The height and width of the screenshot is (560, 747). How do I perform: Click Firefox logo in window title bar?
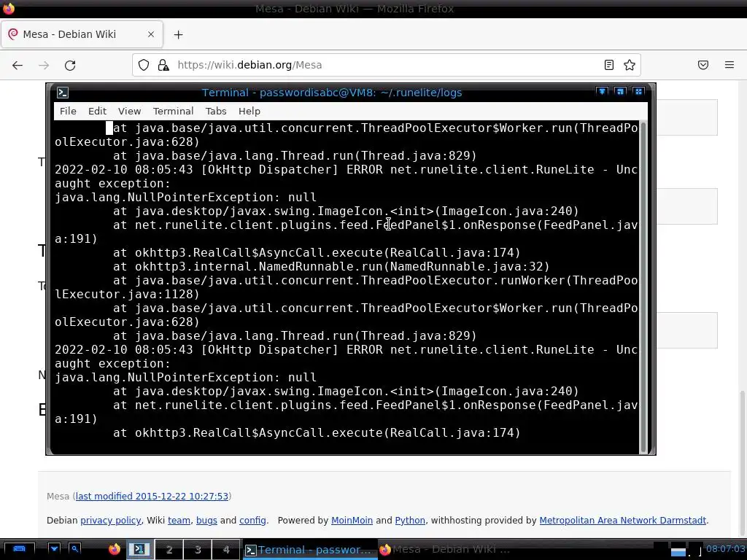coord(9,8)
